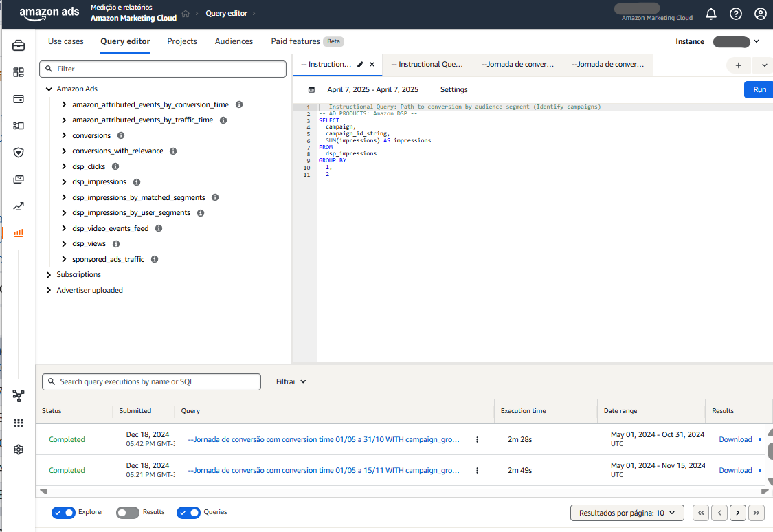773x532 pixels.
Task: Open the query tabs overflow chevron
Action: [764, 65]
